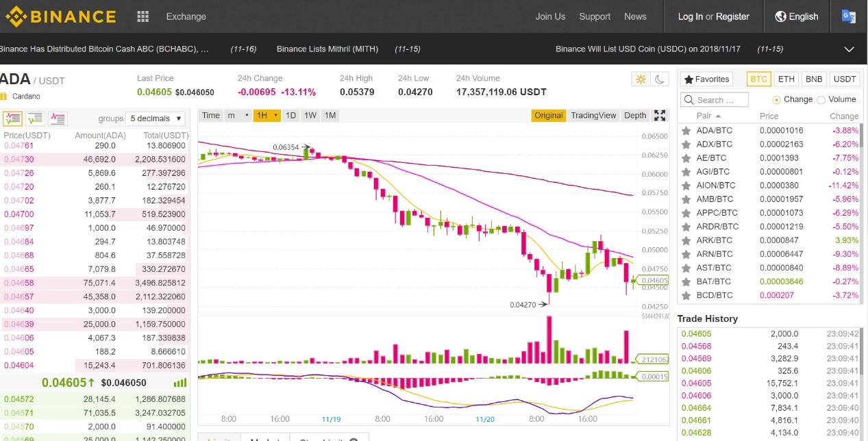This screenshot has height=441, width=868.
Task: Mark AMB/BTC as favorite
Action: pyautogui.click(x=686, y=199)
